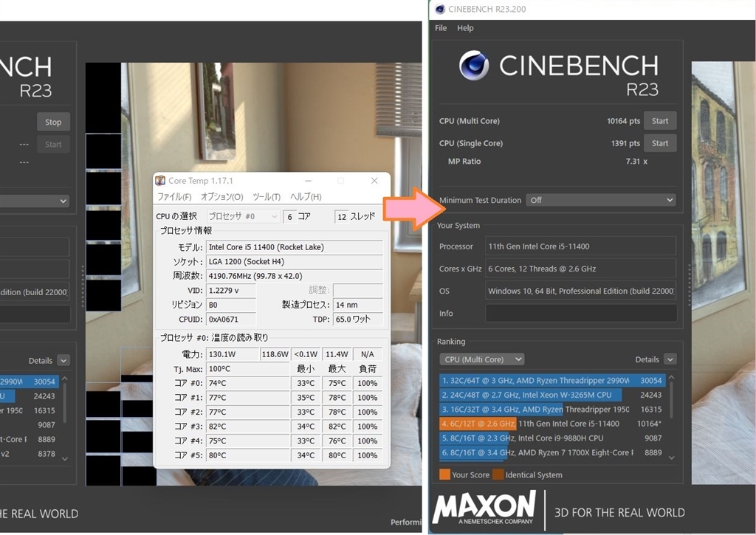This screenshot has width=756, height=535.
Task: Click the リビジョン value B0
Action: 231,305
